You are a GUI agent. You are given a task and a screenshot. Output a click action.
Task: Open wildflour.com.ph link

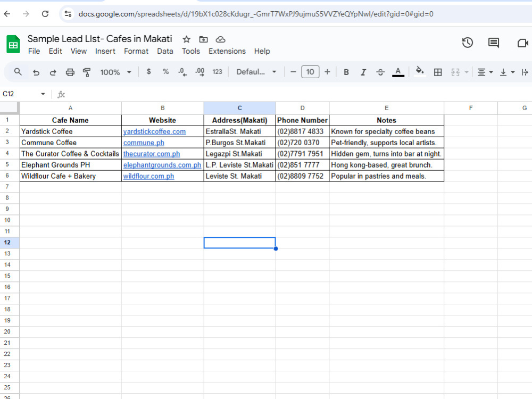(148, 177)
